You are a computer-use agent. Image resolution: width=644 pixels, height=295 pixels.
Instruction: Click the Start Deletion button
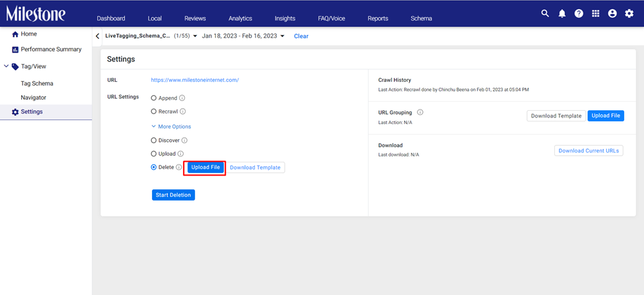[x=173, y=195]
